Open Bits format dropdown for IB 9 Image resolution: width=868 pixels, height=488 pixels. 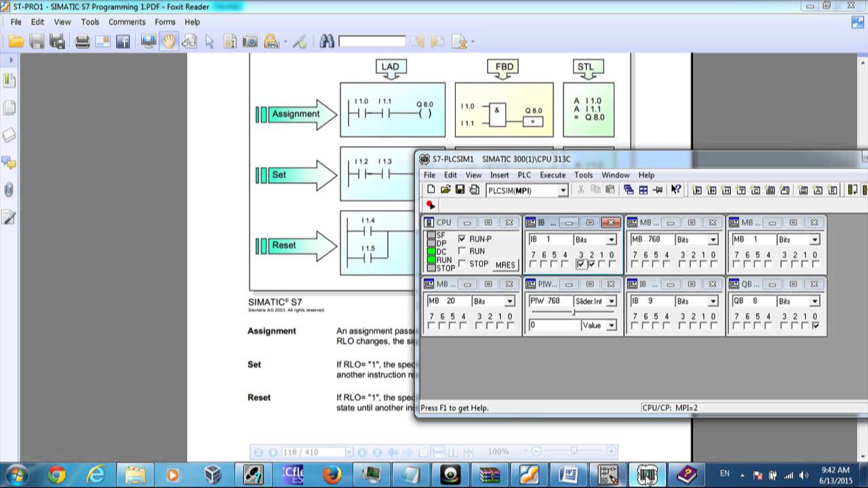click(713, 302)
